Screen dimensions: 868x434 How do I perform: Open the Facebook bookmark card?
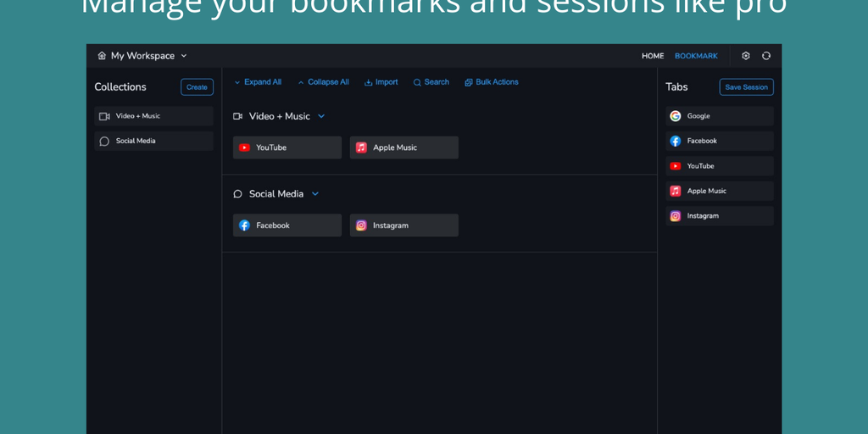[x=287, y=225]
